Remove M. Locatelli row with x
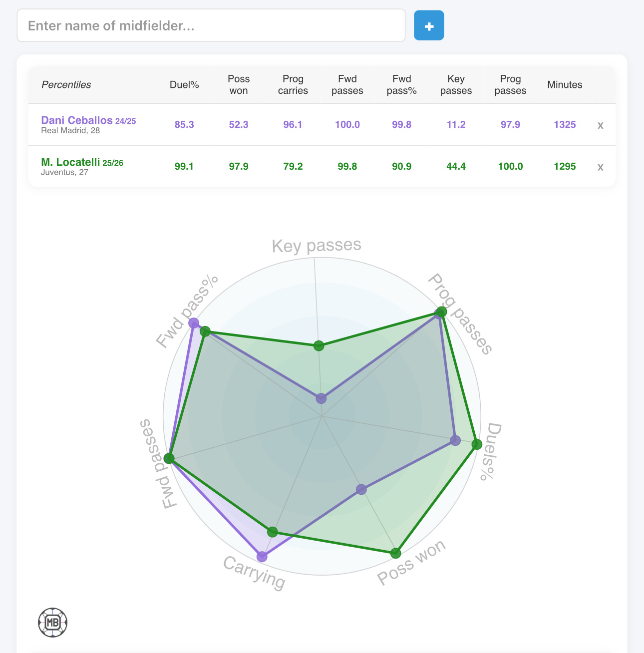This screenshot has width=644, height=653. pos(601,167)
